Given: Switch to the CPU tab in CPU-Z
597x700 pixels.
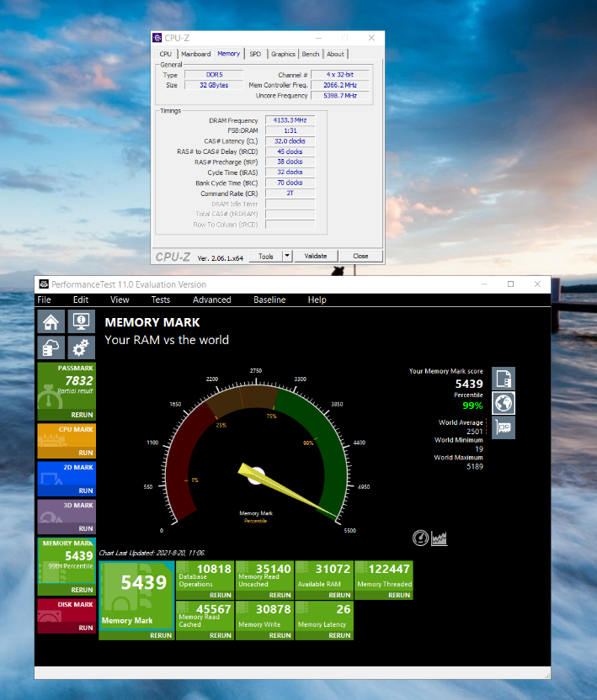Looking at the screenshot, I should [165, 54].
